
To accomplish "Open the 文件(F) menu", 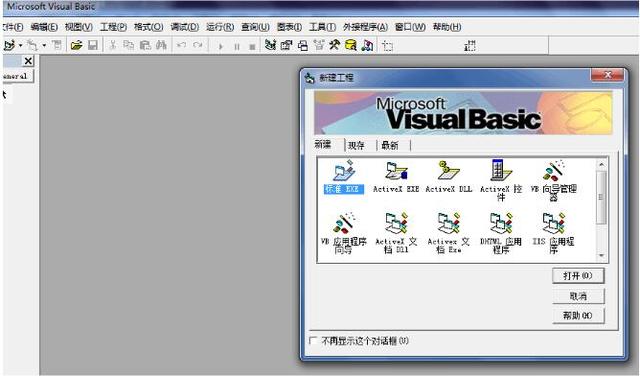I will [x=13, y=27].
